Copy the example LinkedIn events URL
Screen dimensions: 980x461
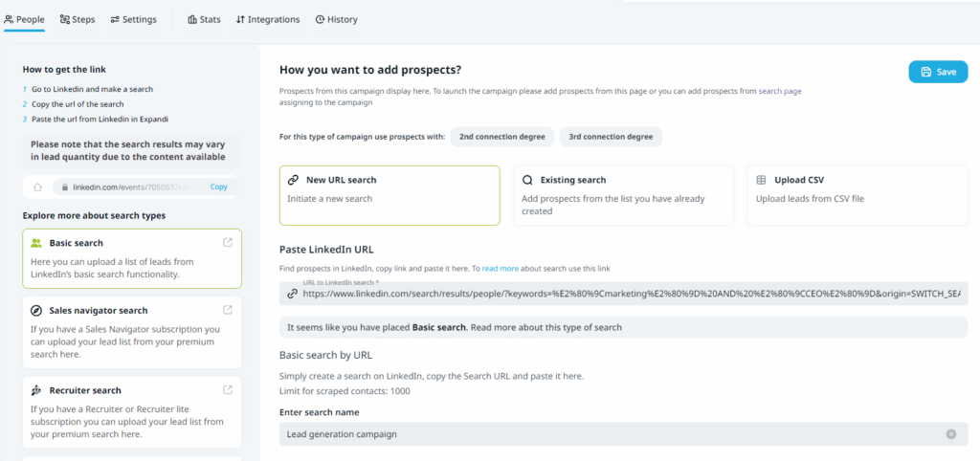coord(218,187)
